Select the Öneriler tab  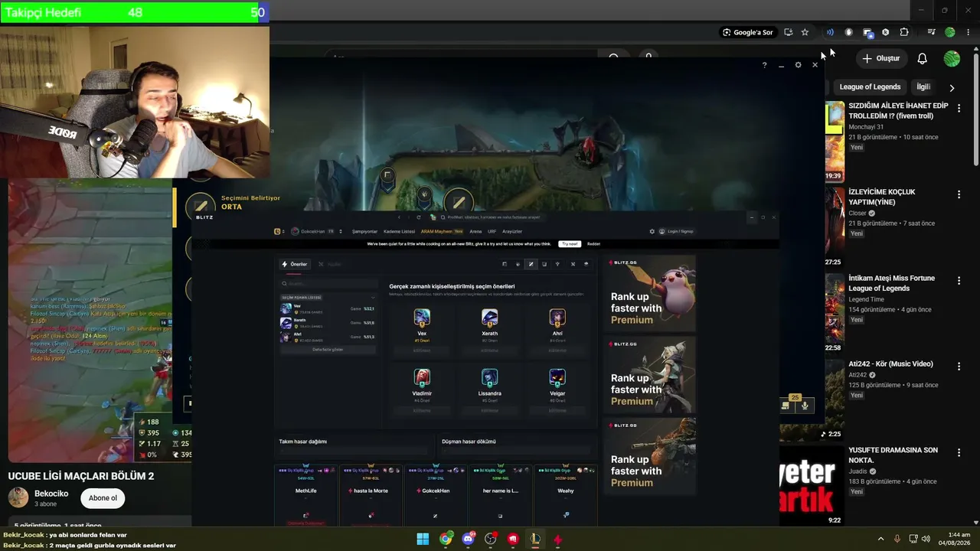click(295, 264)
